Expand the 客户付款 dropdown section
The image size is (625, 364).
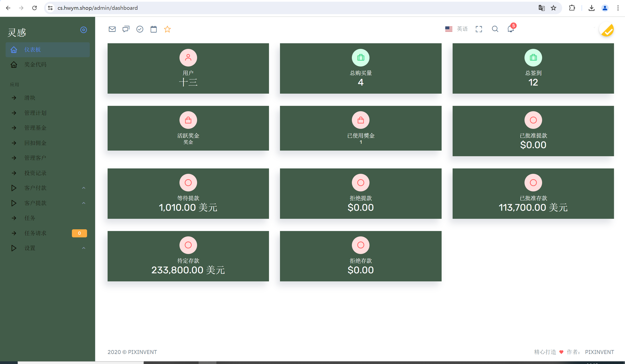click(48, 188)
